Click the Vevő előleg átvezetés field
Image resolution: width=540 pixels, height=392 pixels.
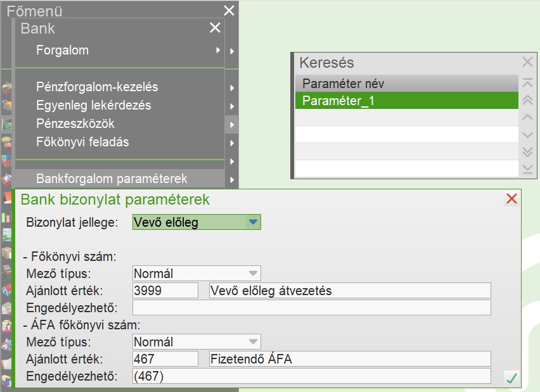click(x=350, y=291)
